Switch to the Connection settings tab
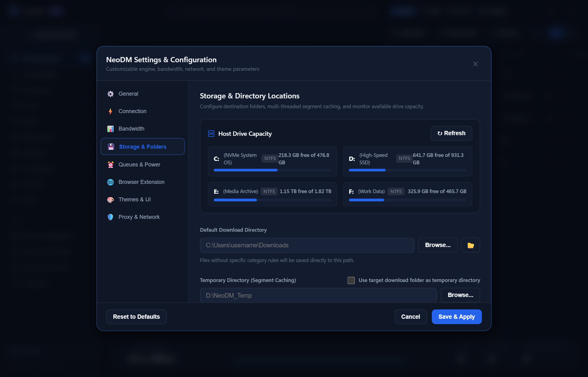 [142, 111]
